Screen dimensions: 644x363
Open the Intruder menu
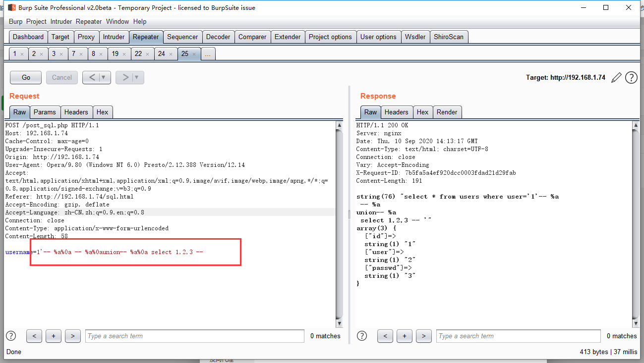61,21
